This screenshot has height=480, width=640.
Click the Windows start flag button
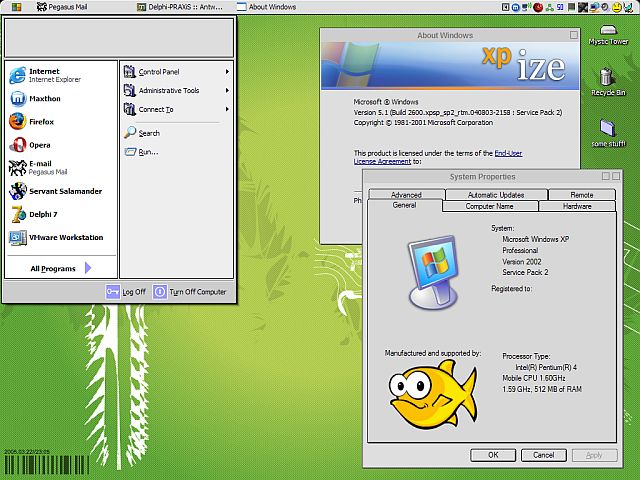[16, 7]
